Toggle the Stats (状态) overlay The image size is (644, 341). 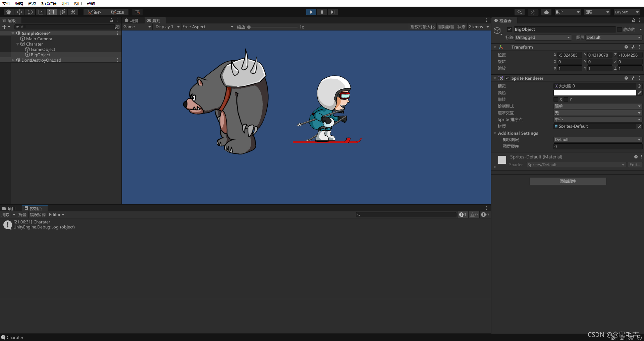[x=462, y=27]
